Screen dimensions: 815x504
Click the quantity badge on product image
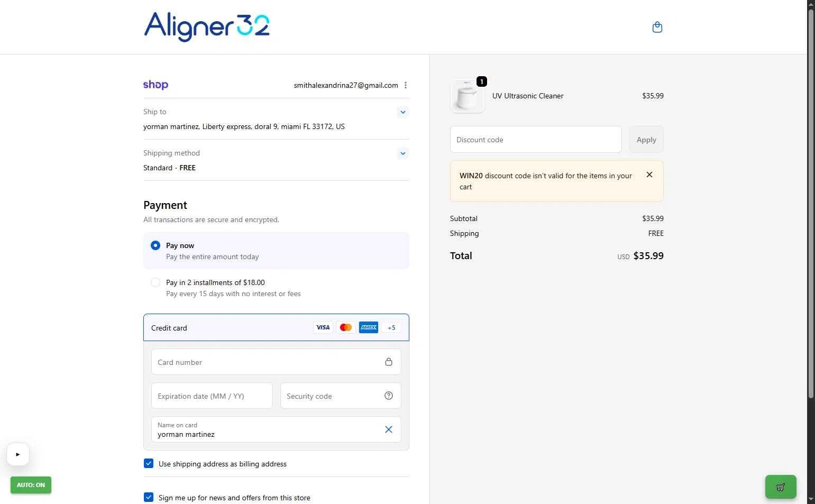[x=482, y=81]
